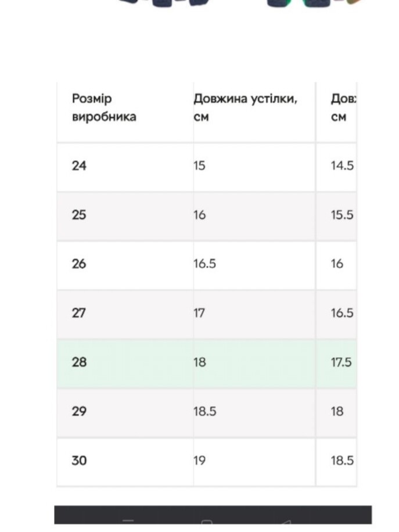This screenshot has width=399, height=532.
Task: Select manufacturer size 25 cell
Action: 79,215
